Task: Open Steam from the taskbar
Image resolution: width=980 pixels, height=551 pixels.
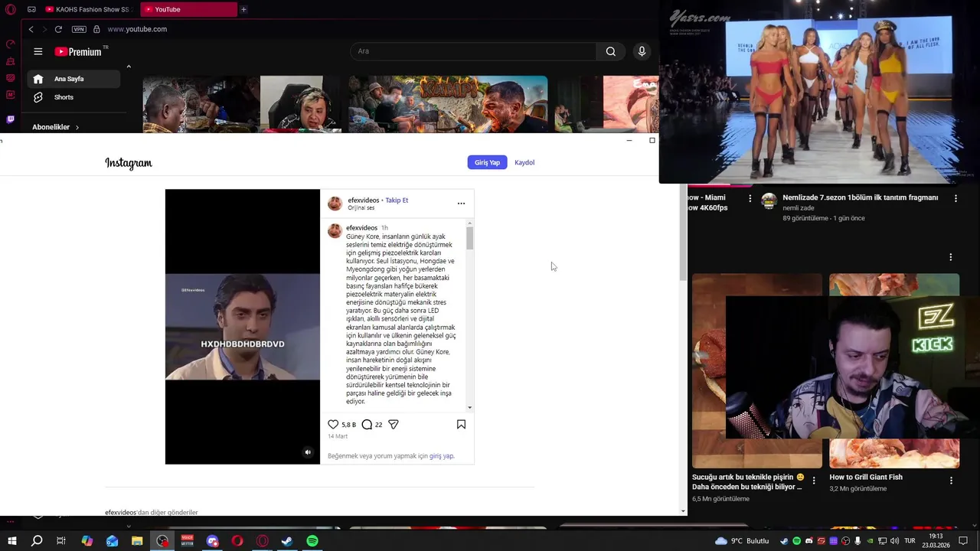Action: (287, 541)
